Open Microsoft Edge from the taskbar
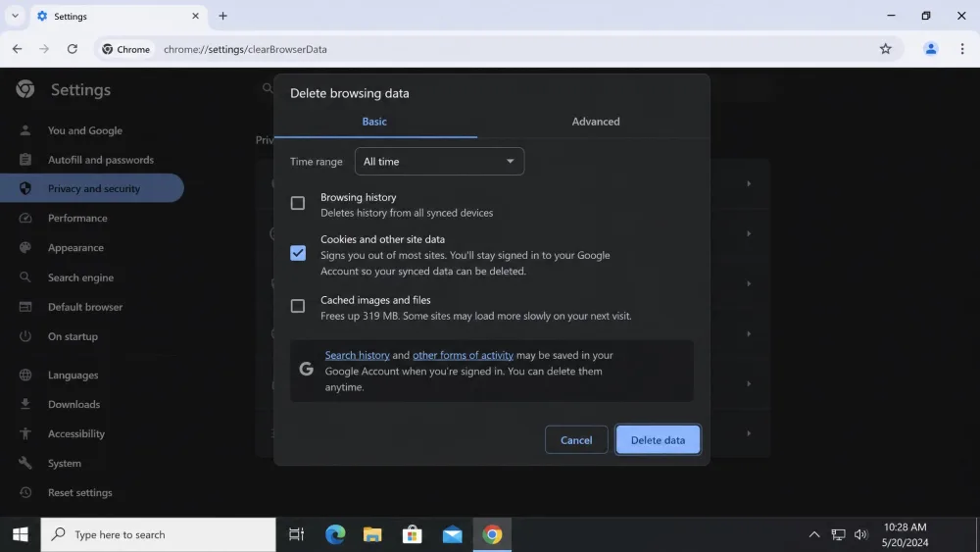 point(335,534)
